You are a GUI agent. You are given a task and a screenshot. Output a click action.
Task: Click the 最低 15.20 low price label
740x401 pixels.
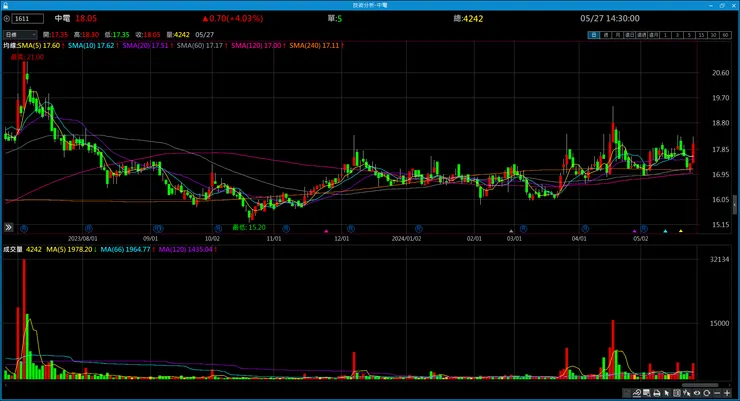pos(249,227)
